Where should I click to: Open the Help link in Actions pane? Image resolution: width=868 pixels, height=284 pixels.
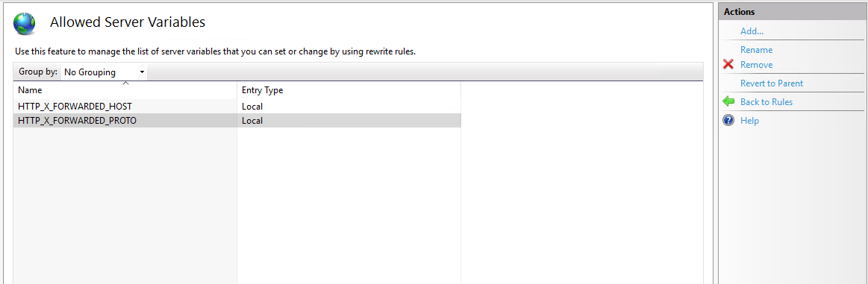pyautogui.click(x=749, y=121)
